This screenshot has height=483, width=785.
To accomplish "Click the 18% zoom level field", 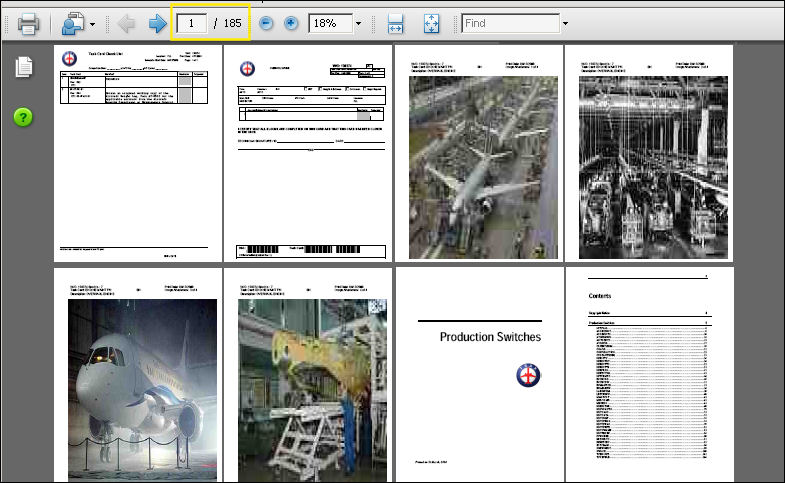I will (x=330, y=24).
